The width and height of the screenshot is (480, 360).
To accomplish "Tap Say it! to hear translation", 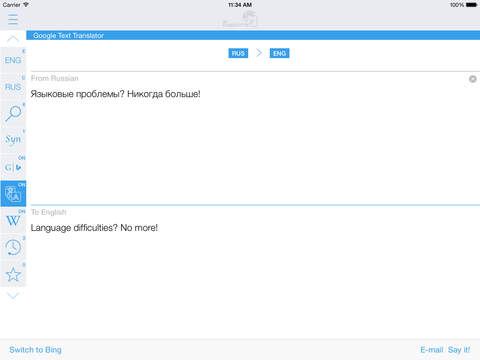I will tap(459, 350).
